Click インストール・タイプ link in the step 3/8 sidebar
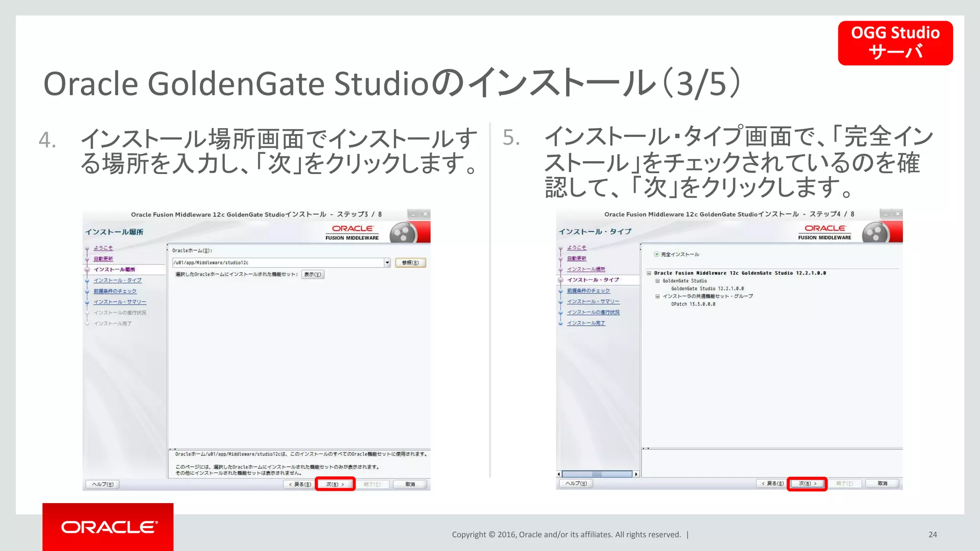 pyautogui.click(x=117, y=280)
